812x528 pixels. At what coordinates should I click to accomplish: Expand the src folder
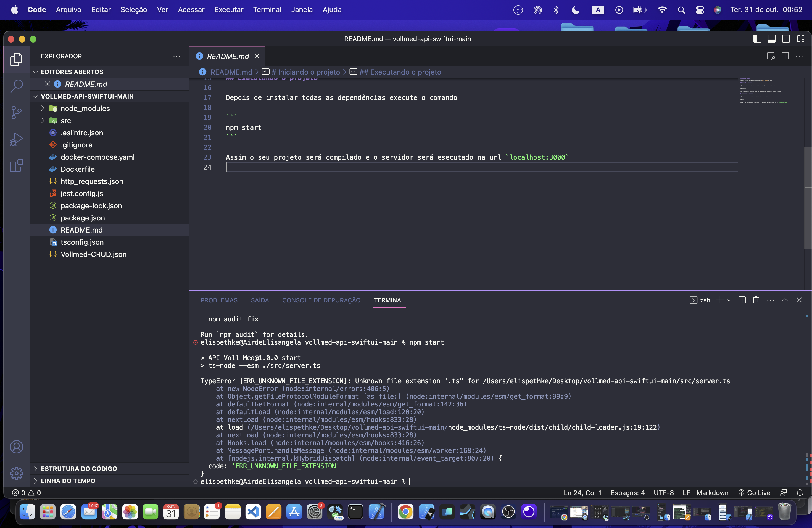[43, 120]
